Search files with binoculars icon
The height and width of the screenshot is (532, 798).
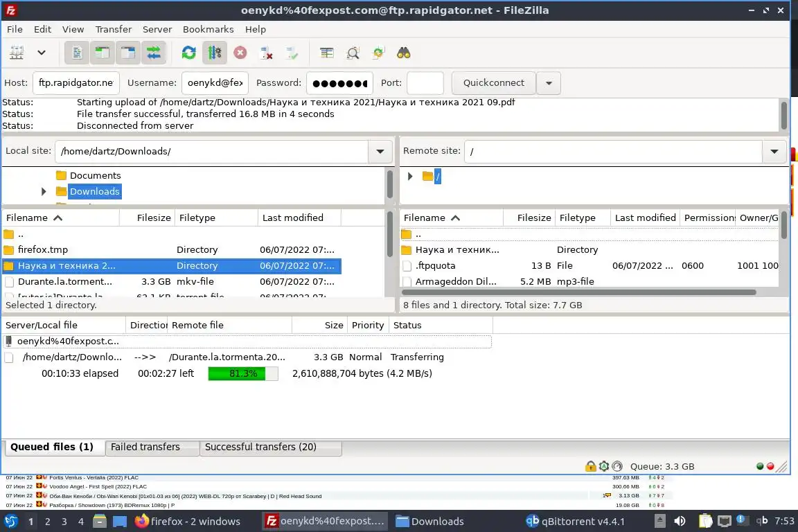click(x=404, y=53)
